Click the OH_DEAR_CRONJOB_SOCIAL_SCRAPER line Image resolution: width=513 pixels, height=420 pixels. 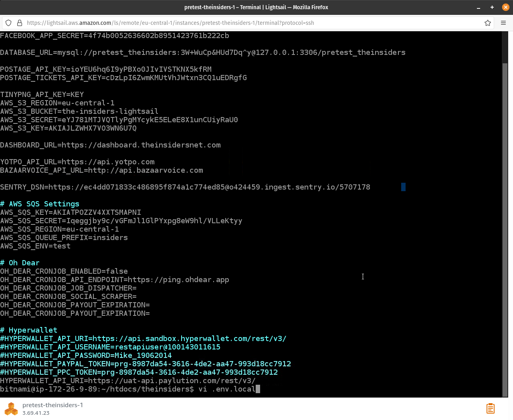click(x=68, y=297)
